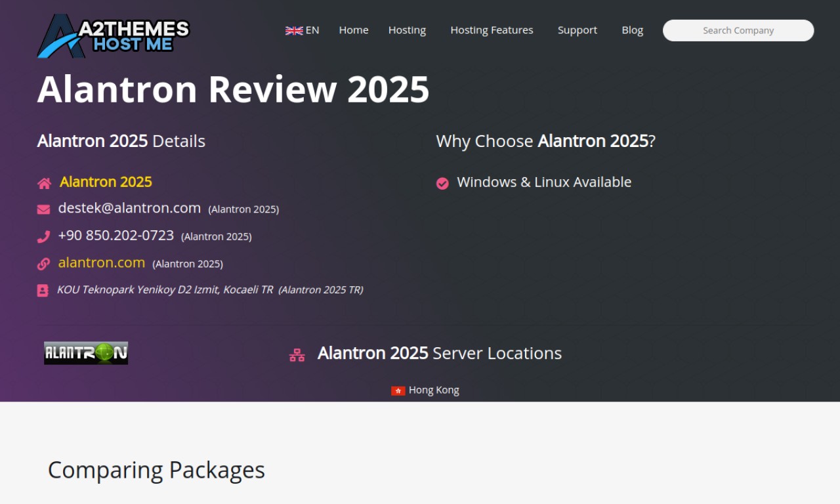Image resolution: width=840 pixels, height=504 pixels.
Task: Click the Alantron 2025 Server Locations heading
Action: (440, 353)
